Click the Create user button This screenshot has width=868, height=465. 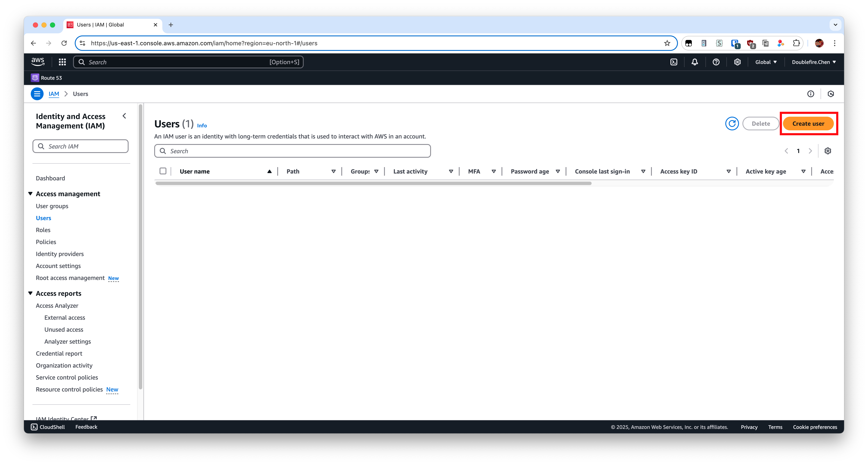pos(808,124)
